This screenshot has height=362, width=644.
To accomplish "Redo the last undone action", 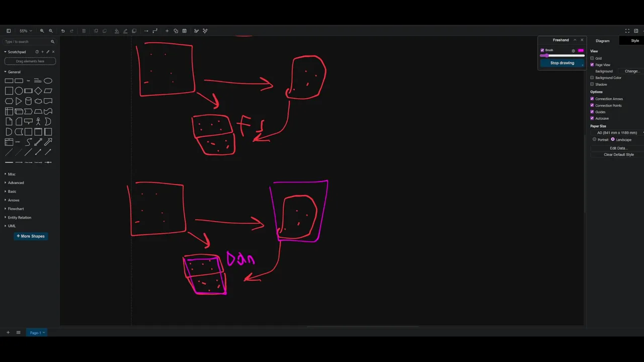I will 71,31.
